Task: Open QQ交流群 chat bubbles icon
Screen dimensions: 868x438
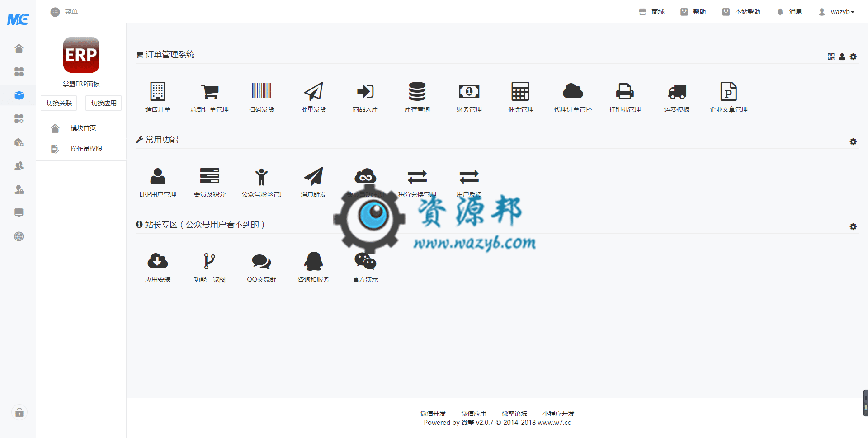Action: point(261,262)
